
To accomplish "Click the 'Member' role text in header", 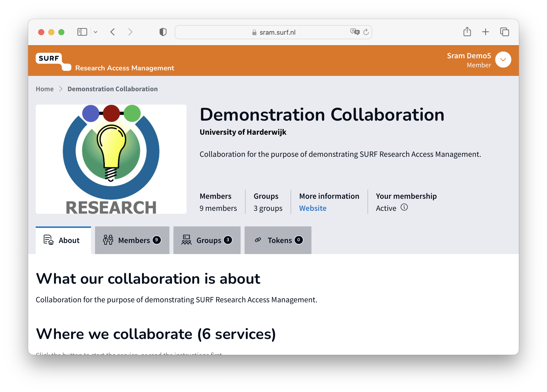I will [x=479, y=65].
